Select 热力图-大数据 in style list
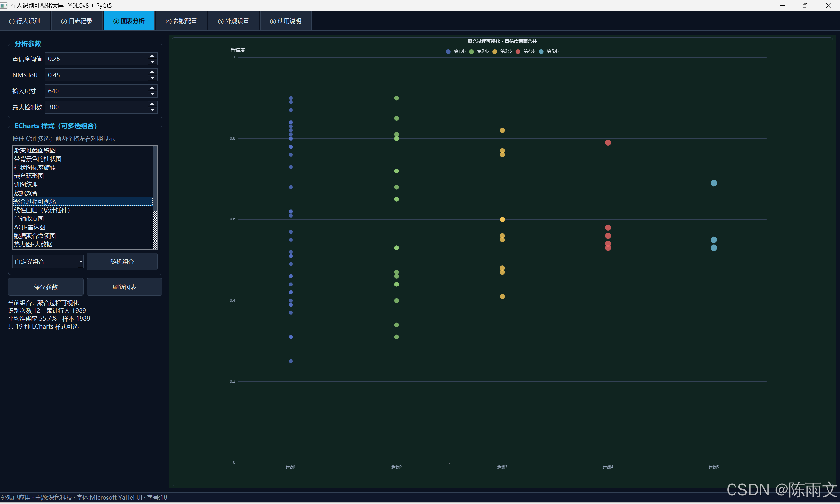 [x=83, y=244]
